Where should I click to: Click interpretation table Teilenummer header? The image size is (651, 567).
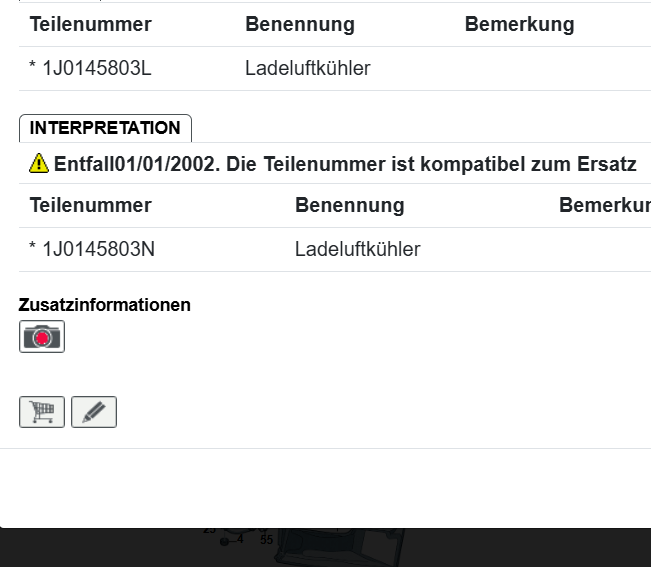tap(91, 205)
